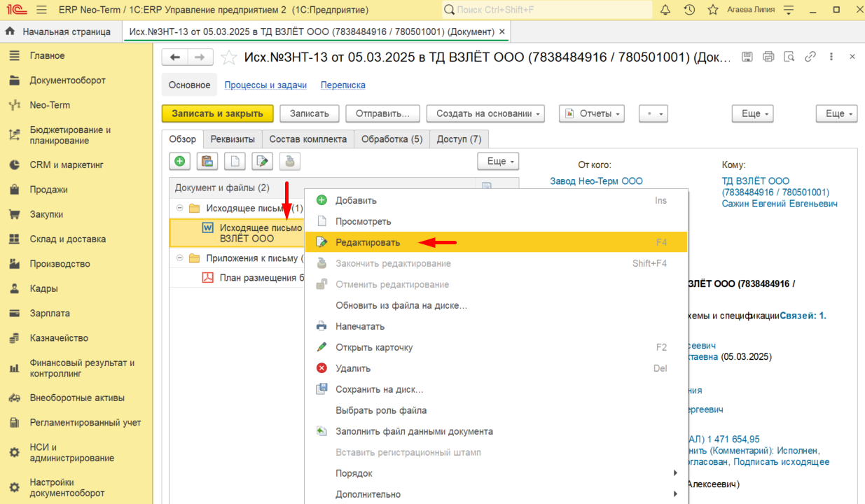
Task: Choose Просмотреть in the context menu
Action: click(497, 221)
